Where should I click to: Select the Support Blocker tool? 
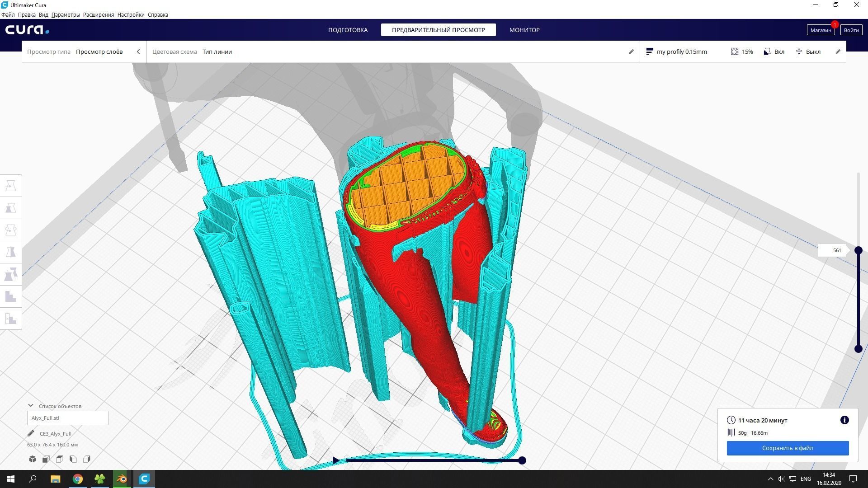point(11,319)
